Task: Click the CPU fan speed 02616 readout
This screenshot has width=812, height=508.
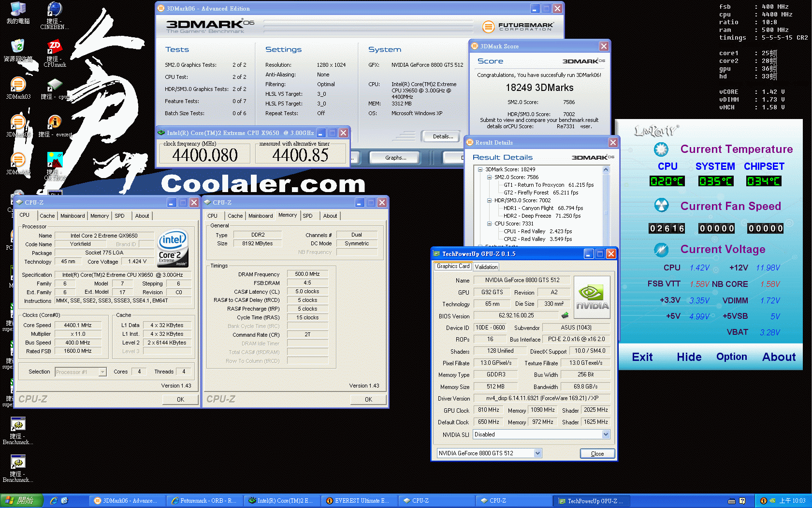Action: pos(667,228)
